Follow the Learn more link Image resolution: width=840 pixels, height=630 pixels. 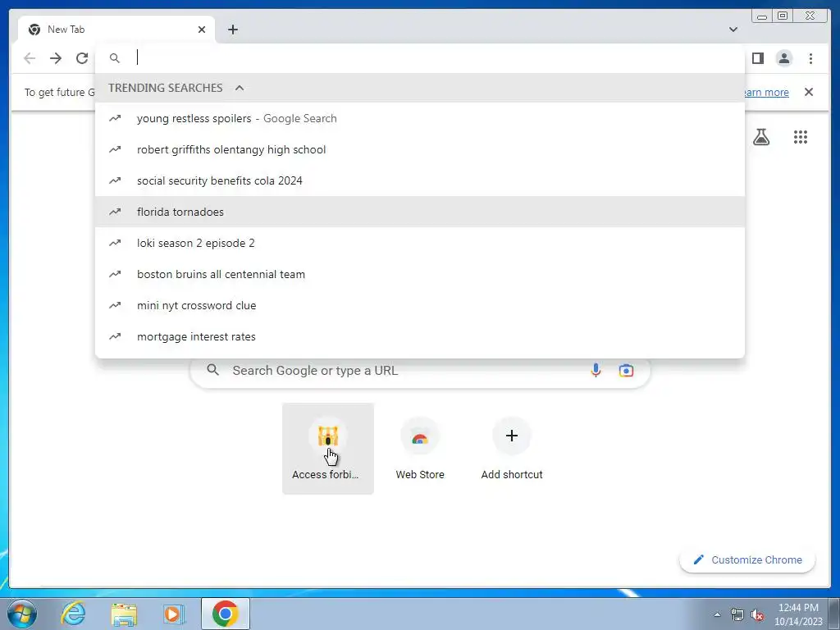767,92
